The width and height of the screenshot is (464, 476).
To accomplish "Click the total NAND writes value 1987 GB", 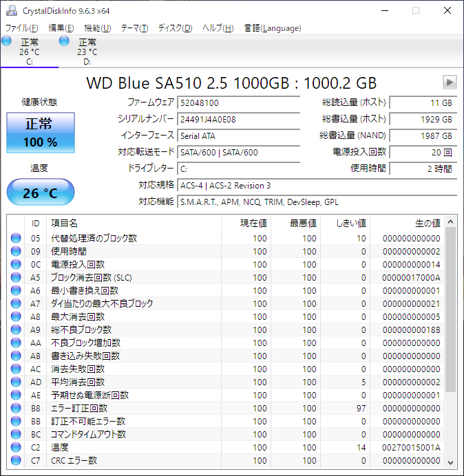I will pyautogui.click(x=423, y=136).
